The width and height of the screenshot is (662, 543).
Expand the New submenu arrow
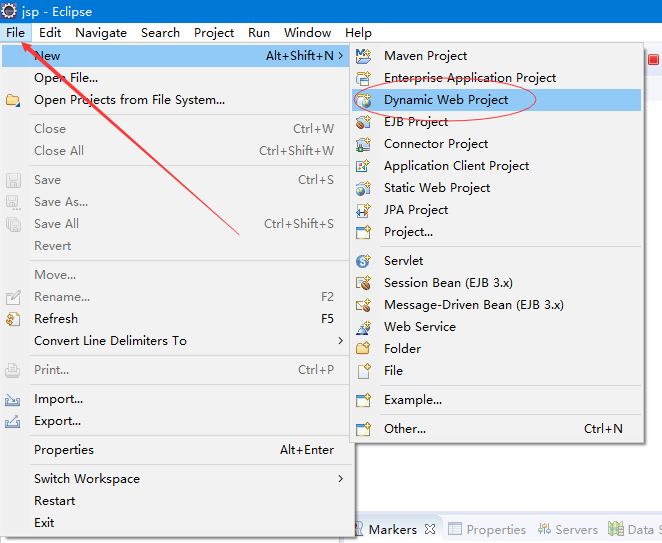[x=341, y=56]
